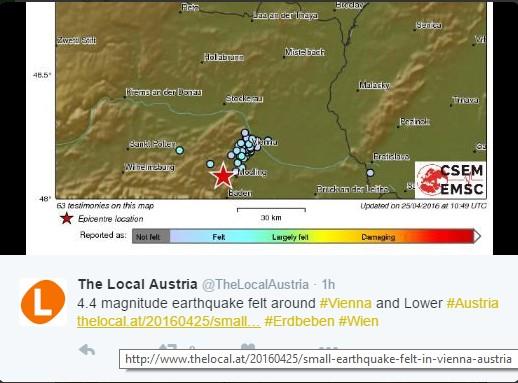The width and height of the screenshot is (518, 383).
Task: Open the #Austria hashtag
Action: point(473,303)
